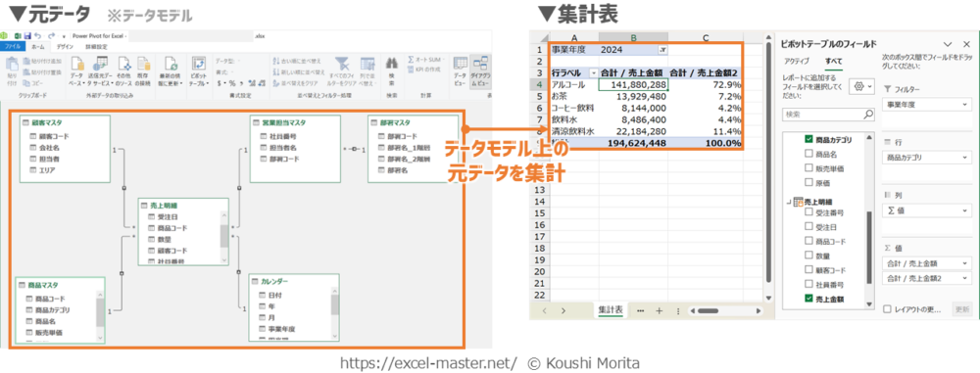Click the worksheet horizontal scrollbar thumb

tap(709, 310)
